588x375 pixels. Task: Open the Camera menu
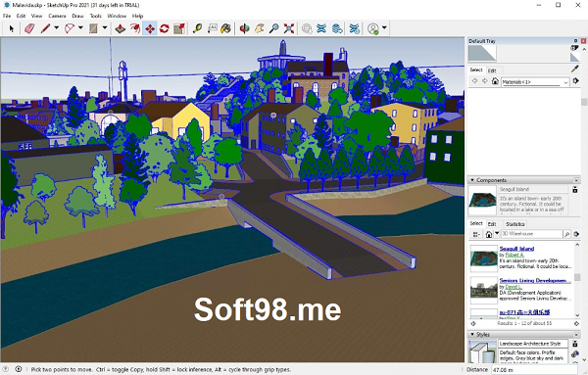pyautogui.click(x=57, y=16)
